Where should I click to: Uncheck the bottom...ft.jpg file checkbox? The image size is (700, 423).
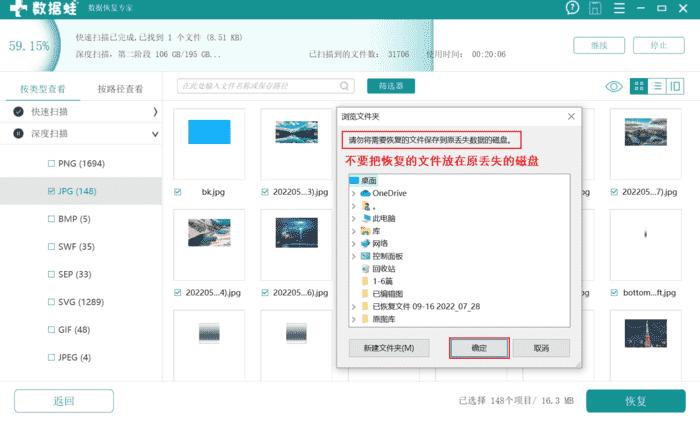pos(614,293)
